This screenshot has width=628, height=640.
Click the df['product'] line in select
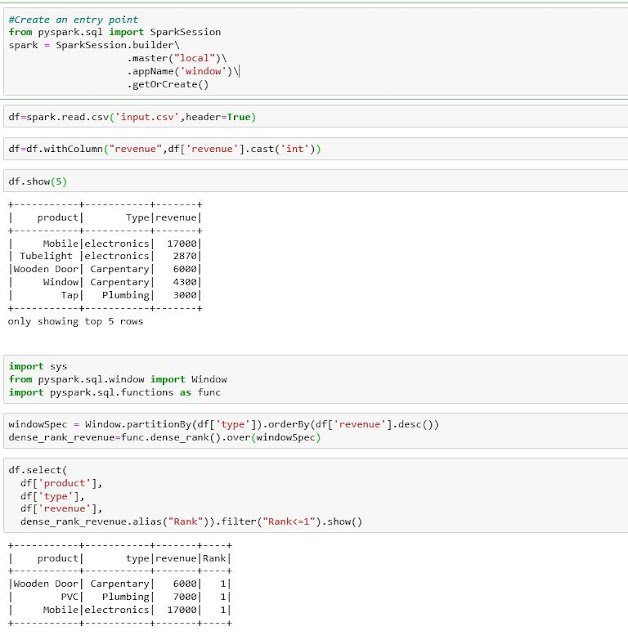point(61,483)
